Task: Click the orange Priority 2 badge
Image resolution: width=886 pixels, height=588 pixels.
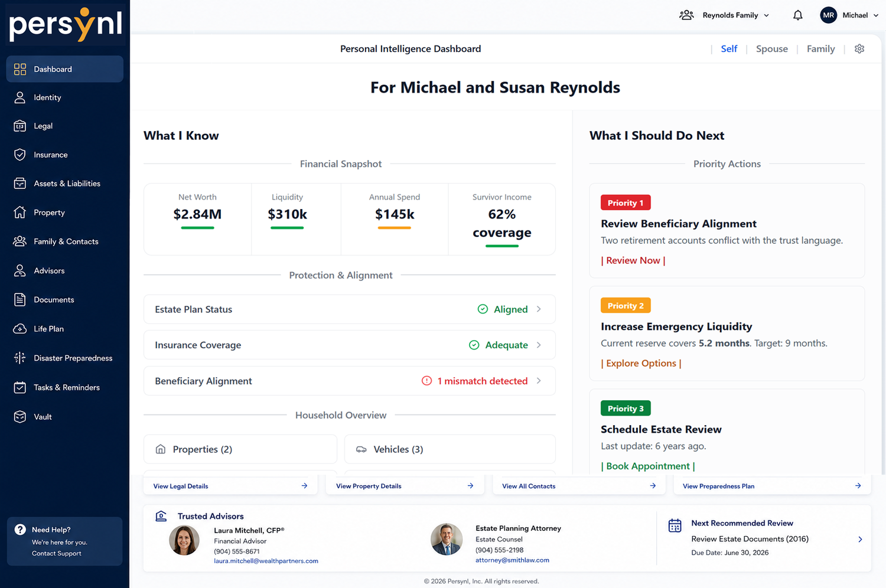Action: 626,305
